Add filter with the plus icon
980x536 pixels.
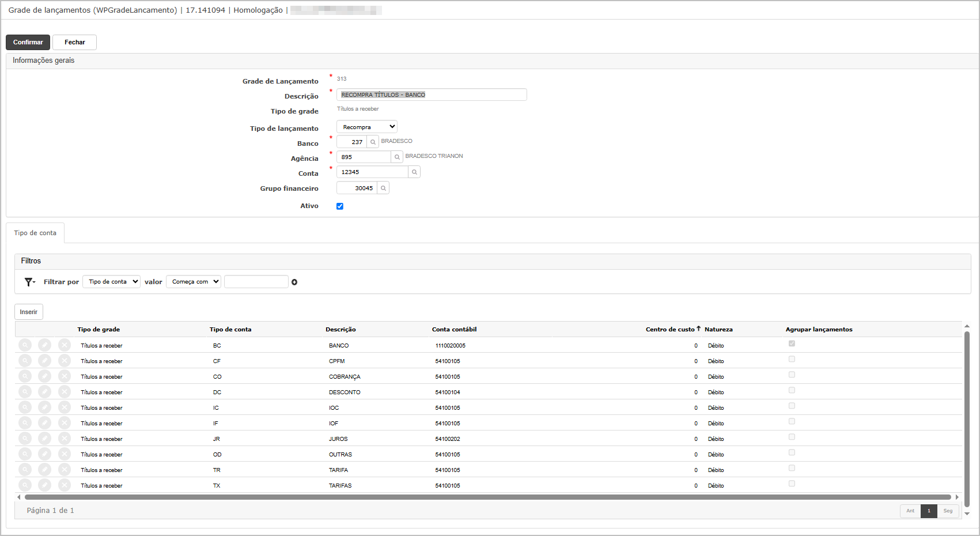click(294, 282)
